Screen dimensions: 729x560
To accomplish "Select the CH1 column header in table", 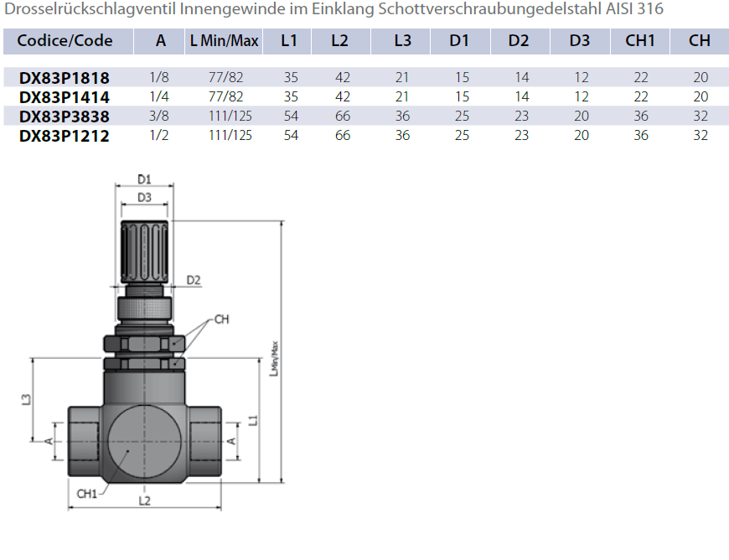I will pos(640,41).
